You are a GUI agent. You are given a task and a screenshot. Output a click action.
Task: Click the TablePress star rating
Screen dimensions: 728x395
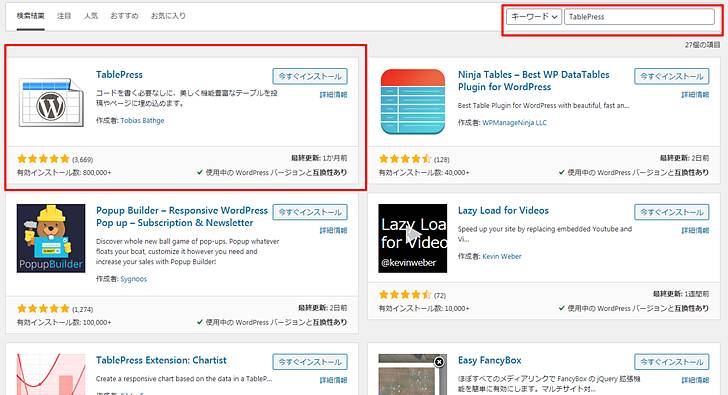point(43,159)
